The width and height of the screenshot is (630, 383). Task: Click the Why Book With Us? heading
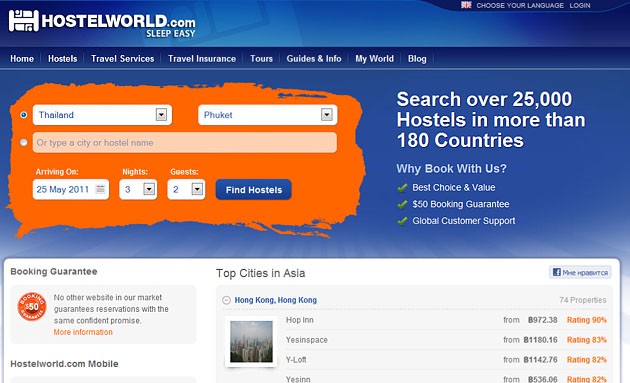click(452, 168)
